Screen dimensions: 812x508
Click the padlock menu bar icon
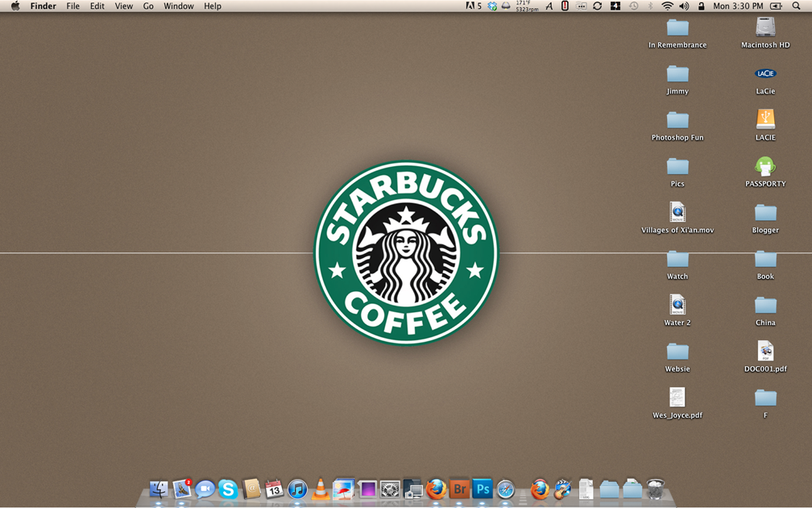[701, 6]
